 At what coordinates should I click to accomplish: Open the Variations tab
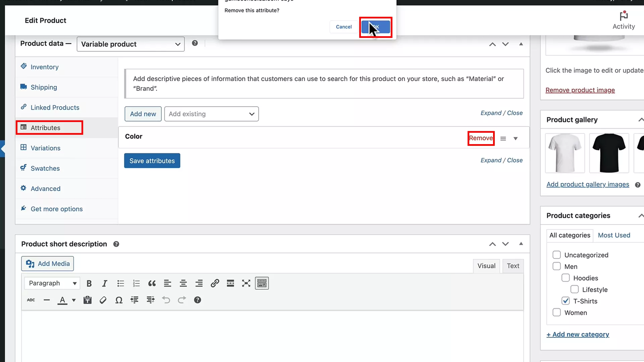coord(45,148)
